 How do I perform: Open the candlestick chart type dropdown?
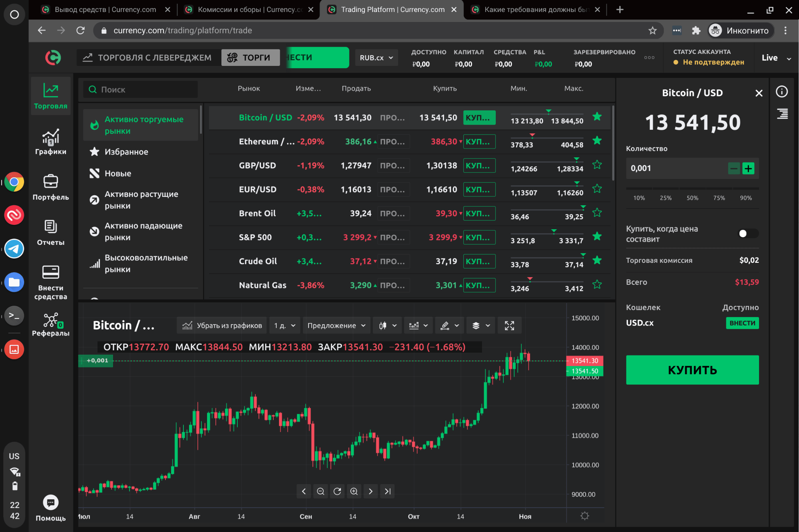click(x=387, y=326)
